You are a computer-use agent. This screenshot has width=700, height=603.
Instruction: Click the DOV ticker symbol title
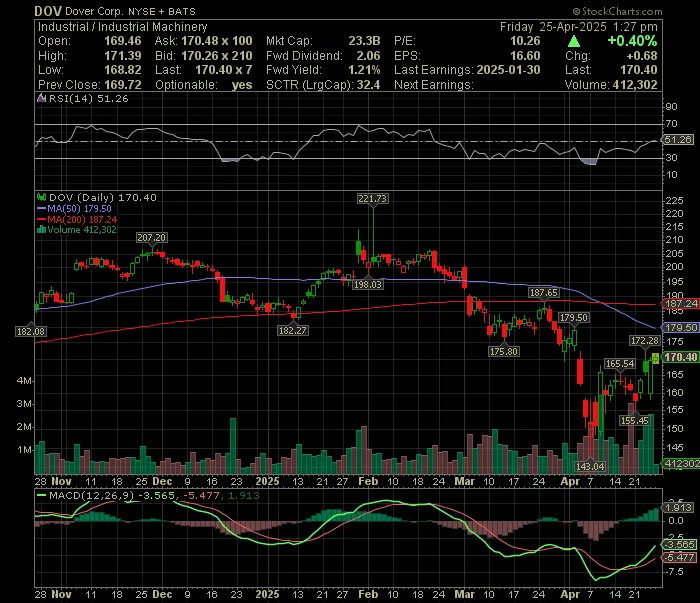48,11
